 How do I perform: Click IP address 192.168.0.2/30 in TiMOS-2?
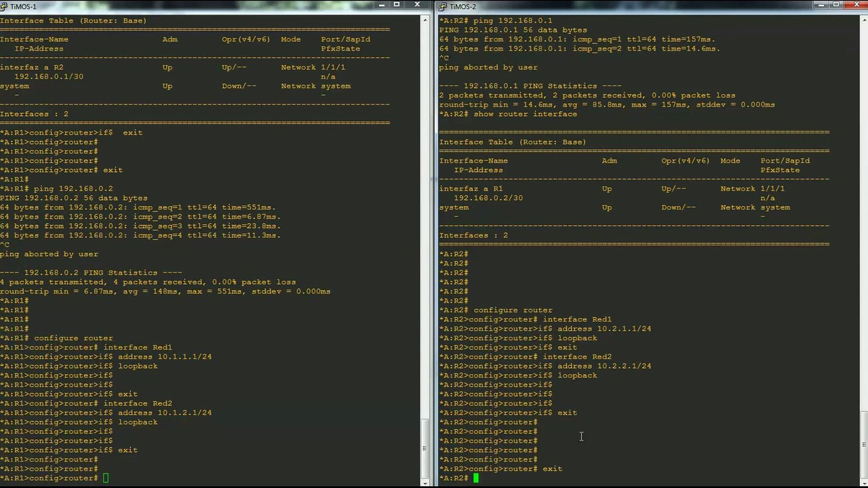coord(488,198)
